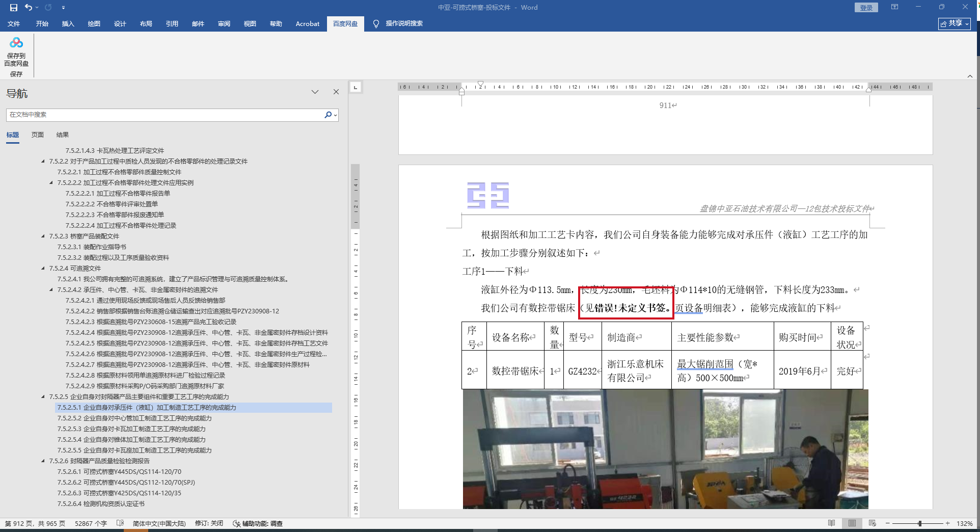Viewport: 980px width, 532px height.
Task: Open navigation pane options dropdown arrow
Action: pyautogui.click(x=315, y=92)
